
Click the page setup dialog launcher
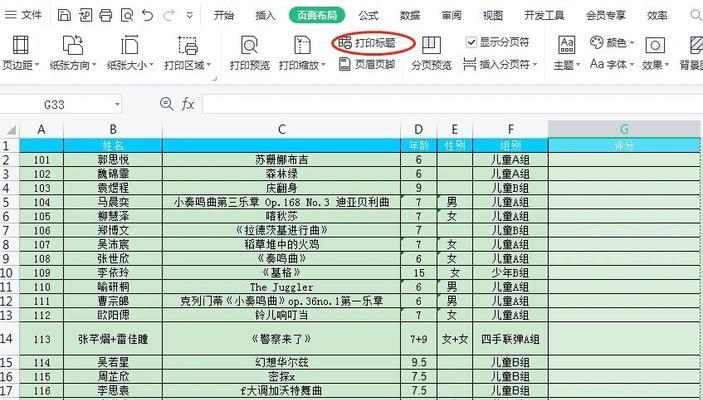(214, 78)
